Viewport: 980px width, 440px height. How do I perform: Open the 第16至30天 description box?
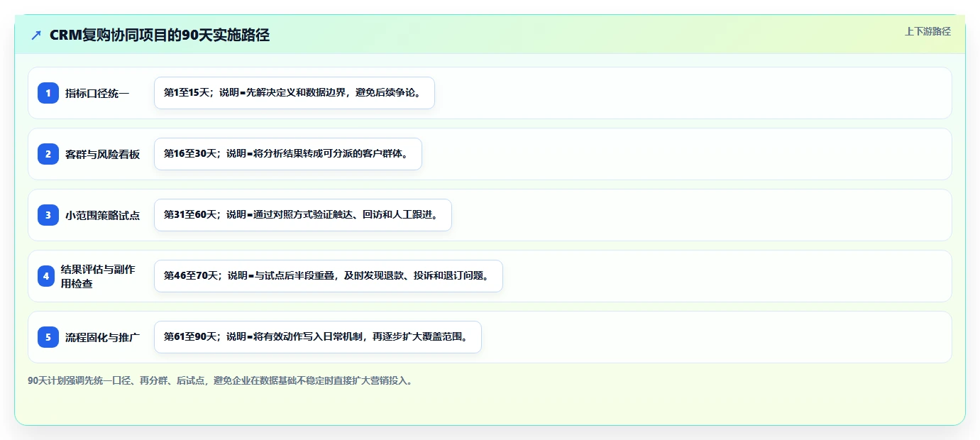coord(288,154)
